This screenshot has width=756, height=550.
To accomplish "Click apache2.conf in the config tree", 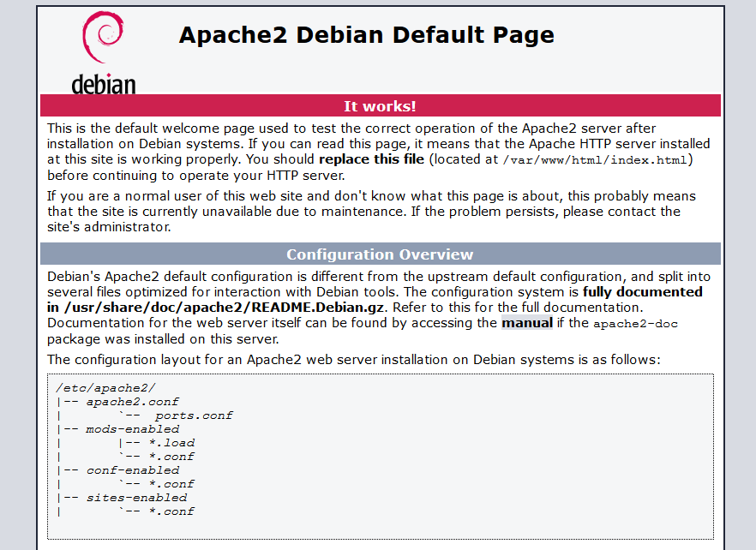I will [132, 402].
